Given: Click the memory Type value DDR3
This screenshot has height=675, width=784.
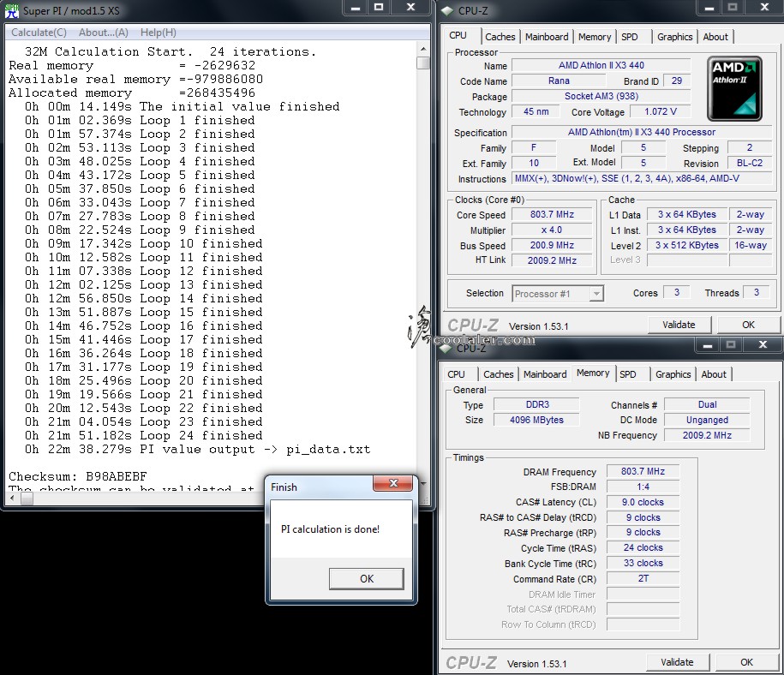Looking at the screenshot, I should tap(537, 404).
